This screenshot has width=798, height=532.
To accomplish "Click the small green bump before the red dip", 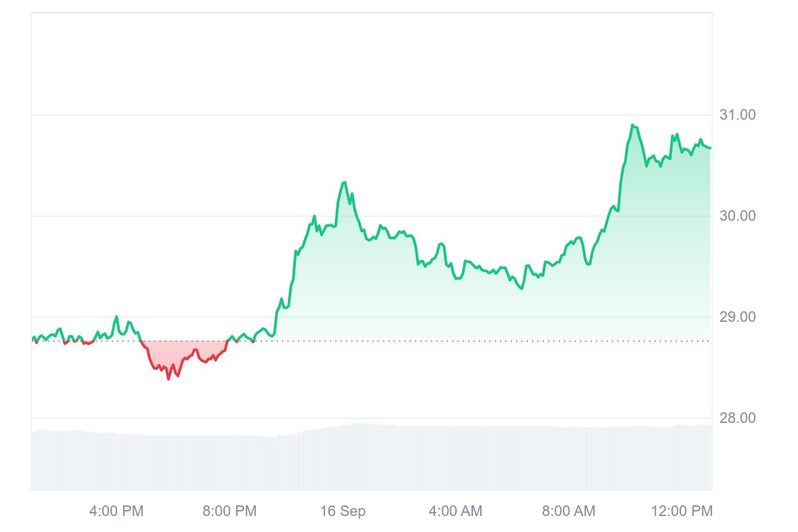I will point(116,317).
